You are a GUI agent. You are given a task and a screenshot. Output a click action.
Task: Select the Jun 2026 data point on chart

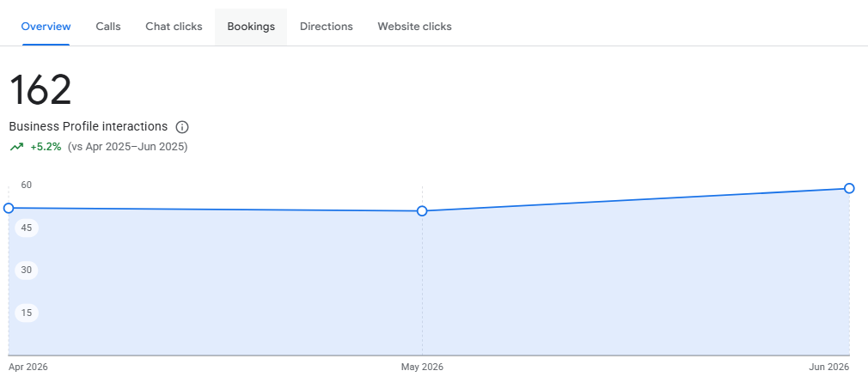point(849,188)
